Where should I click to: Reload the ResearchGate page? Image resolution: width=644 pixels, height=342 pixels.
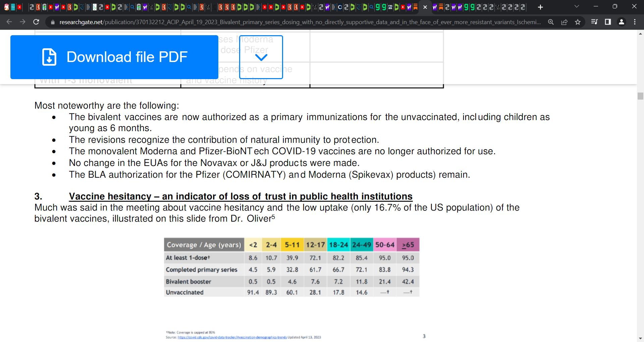[36, 22]
